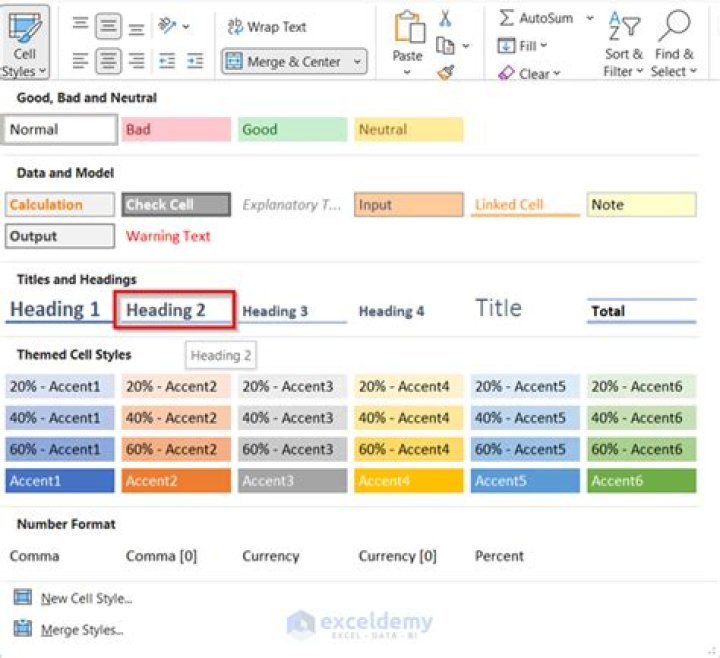Select the solid Accent6 style
This screenshot has height=658, width=720.
(641, 480)
